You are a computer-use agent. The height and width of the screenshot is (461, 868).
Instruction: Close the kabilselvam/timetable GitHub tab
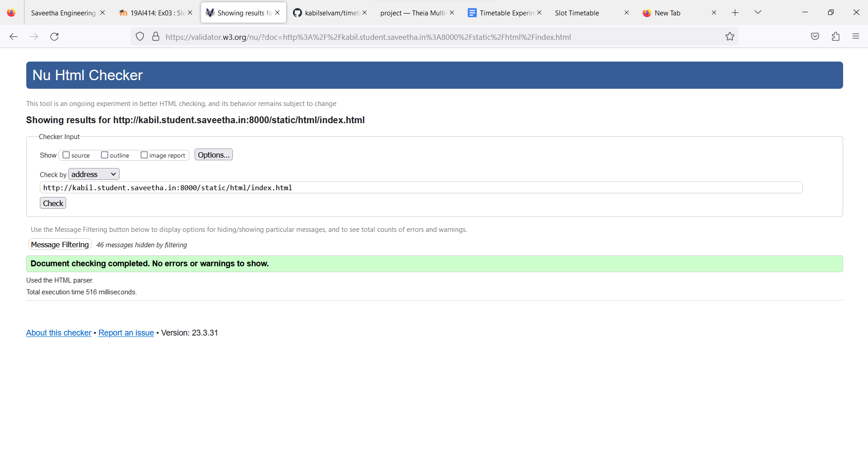(364, 13)
